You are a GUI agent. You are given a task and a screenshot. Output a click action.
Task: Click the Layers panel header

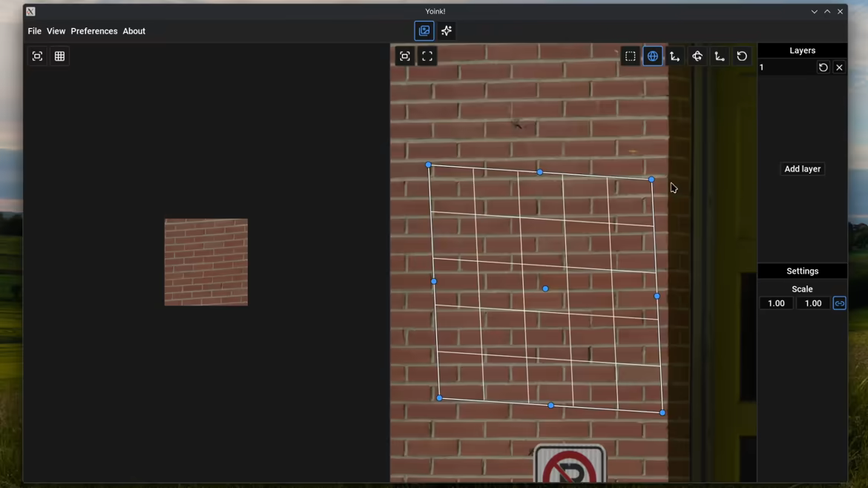click(802, 50)
